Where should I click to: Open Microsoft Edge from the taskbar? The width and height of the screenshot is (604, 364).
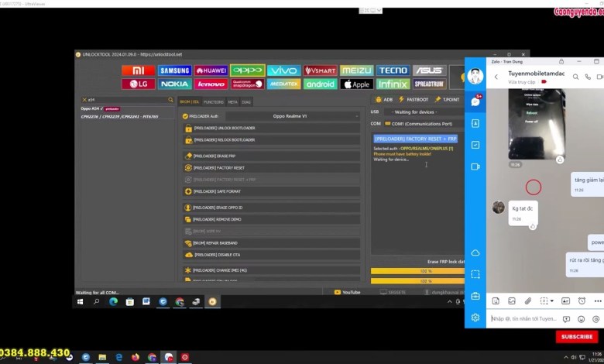[112, 301]
